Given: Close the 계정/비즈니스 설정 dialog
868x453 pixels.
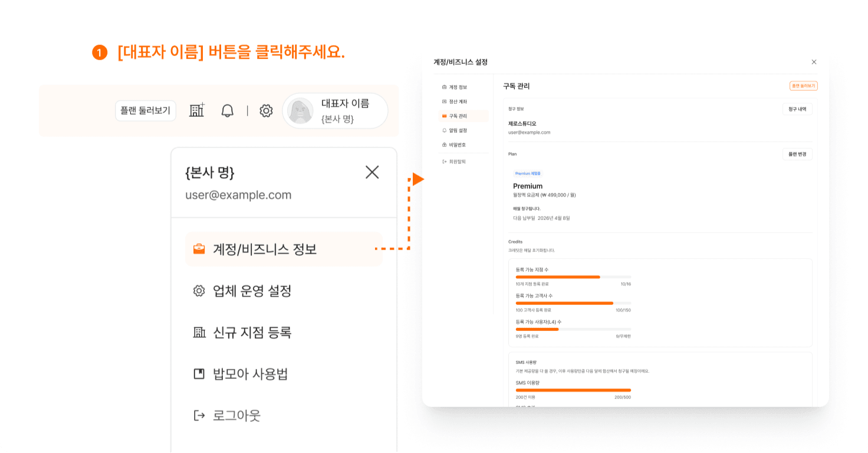Looking at the screenshot, I should click(x=814, y=62).
